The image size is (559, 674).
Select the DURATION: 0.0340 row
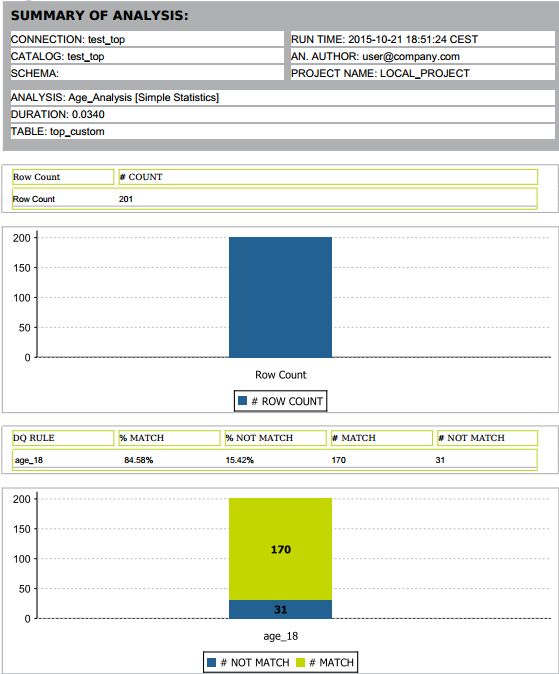coord(283,114)
